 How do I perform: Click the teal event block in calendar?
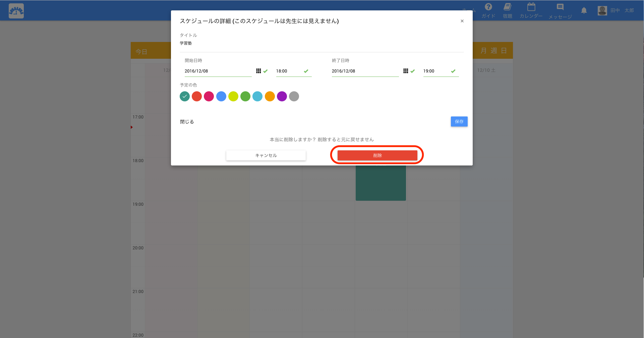coord(381,183)
